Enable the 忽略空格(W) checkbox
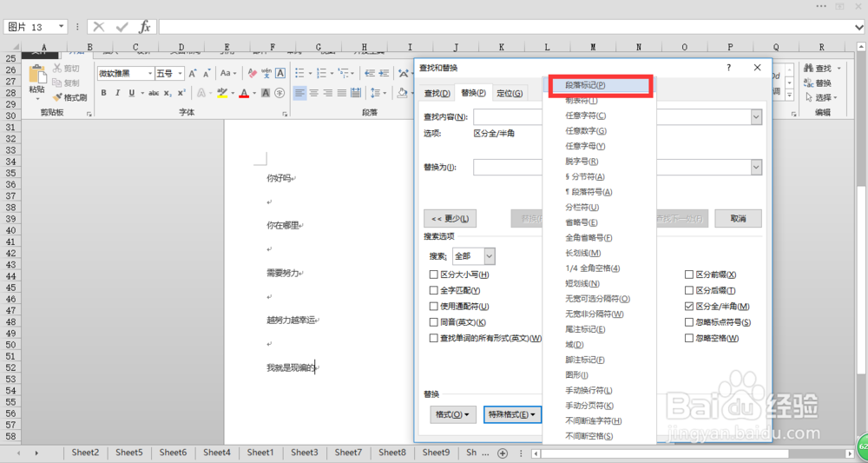Viewport: 868px width, 463px height. [x=689, y=338]
